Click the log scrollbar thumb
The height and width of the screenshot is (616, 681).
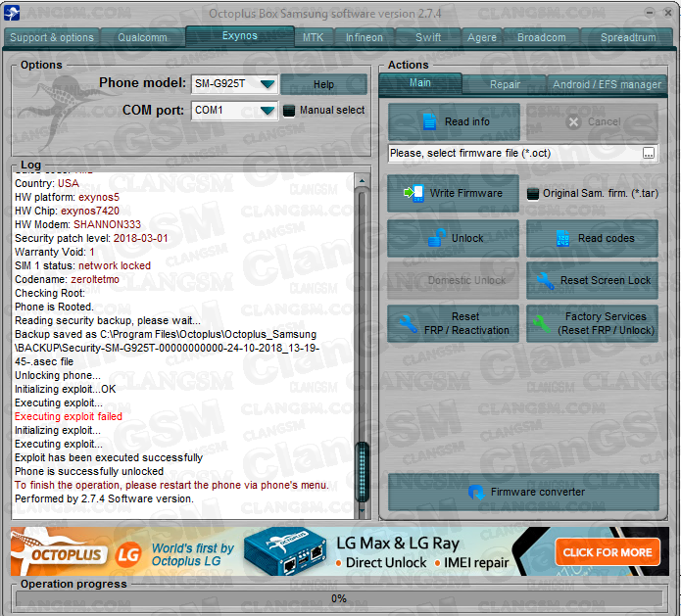click(362, 472)
